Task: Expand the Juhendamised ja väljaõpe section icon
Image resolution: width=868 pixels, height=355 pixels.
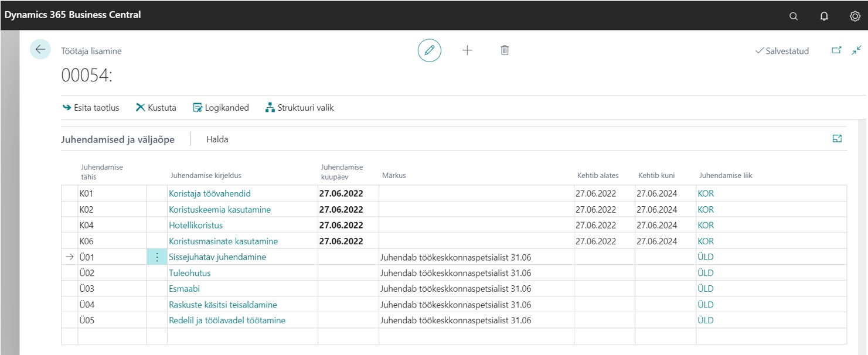Action: (837, 139)
